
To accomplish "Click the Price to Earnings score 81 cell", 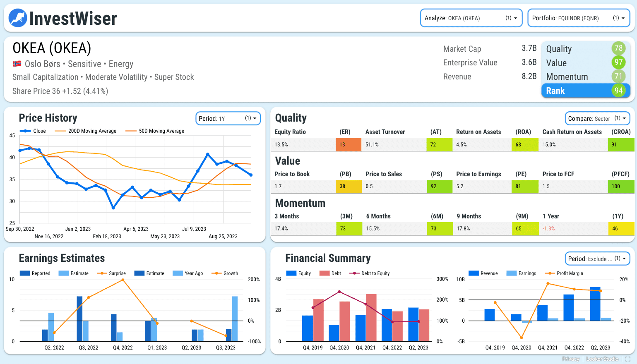I will click(x=525, y=187).
